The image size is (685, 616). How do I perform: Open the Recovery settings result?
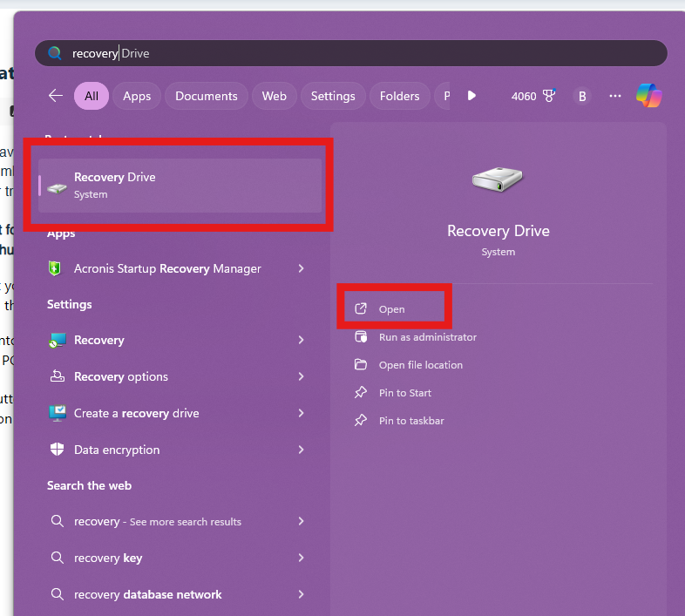click(x=99, y=340)
